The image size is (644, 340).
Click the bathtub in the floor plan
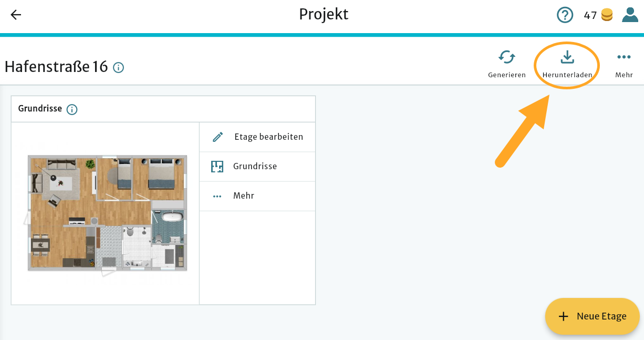[x=172, y=217]
